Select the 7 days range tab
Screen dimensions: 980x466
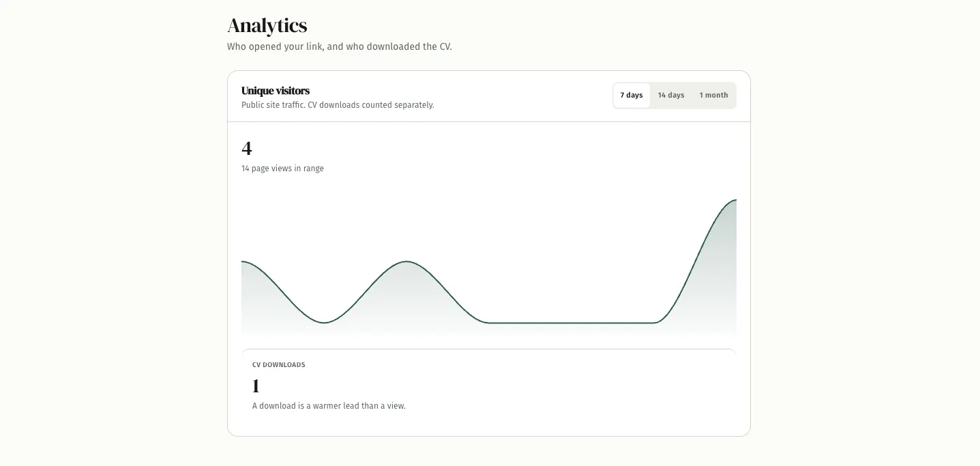click(x=632, y=96)
